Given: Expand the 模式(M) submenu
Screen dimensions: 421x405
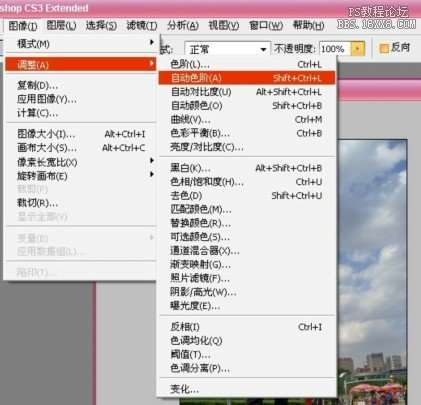Looking at the screenshot, I should [81, 44].
